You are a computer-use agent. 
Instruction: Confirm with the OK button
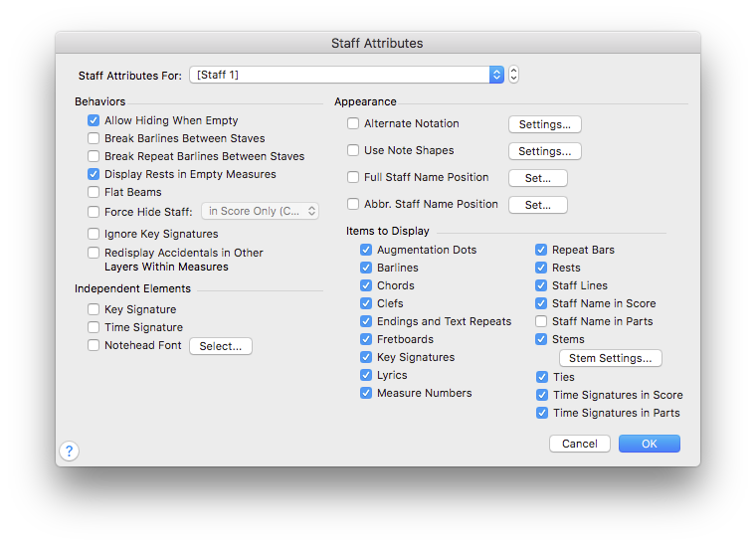tap(650, 444)
